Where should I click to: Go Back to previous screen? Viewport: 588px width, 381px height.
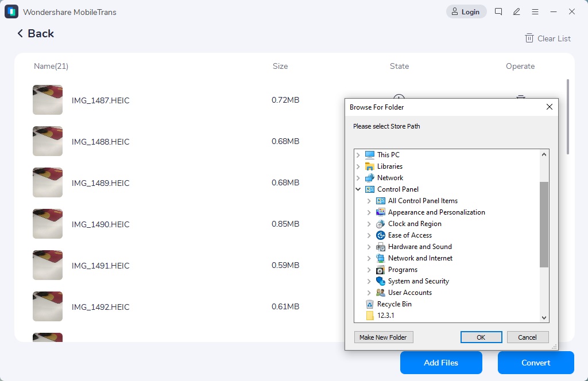point(36,33)
